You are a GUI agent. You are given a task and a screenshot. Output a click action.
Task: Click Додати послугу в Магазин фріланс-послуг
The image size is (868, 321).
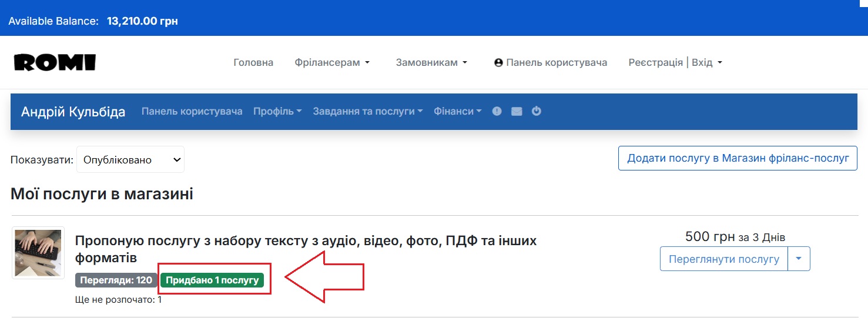coord(738,158)
